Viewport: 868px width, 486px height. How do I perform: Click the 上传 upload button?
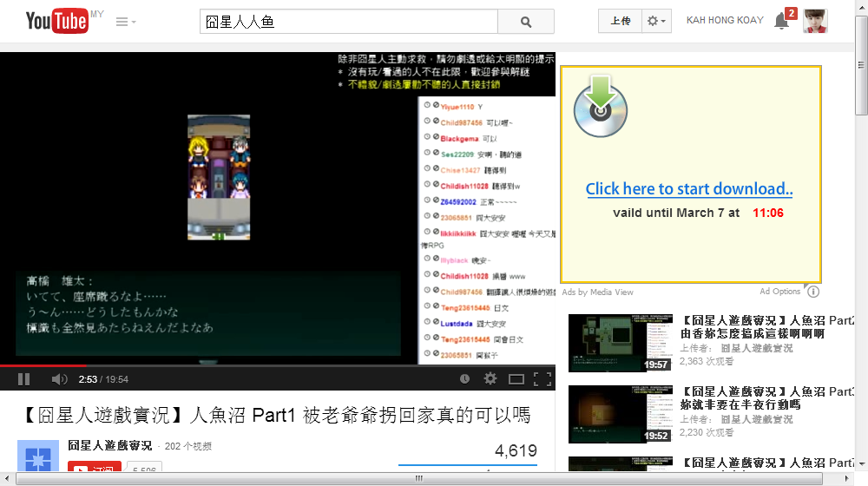point(620,22)
